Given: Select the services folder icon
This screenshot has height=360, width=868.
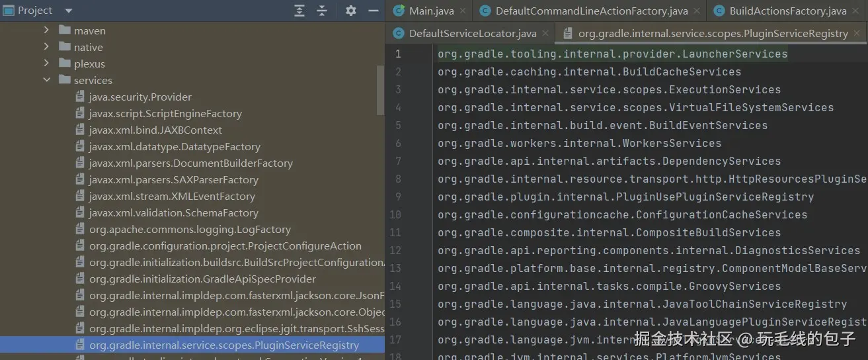Looking at the screenshot, I should point(64,80).
